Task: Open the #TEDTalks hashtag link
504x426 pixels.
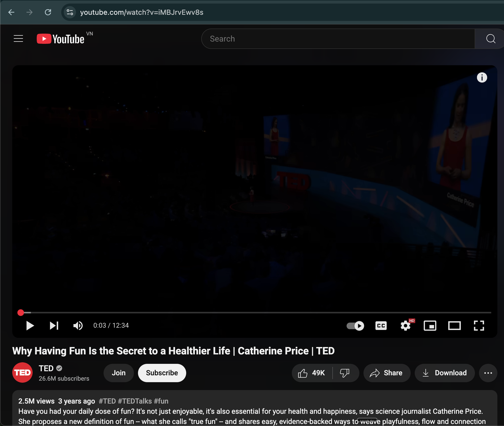Action: coord(135,401)
